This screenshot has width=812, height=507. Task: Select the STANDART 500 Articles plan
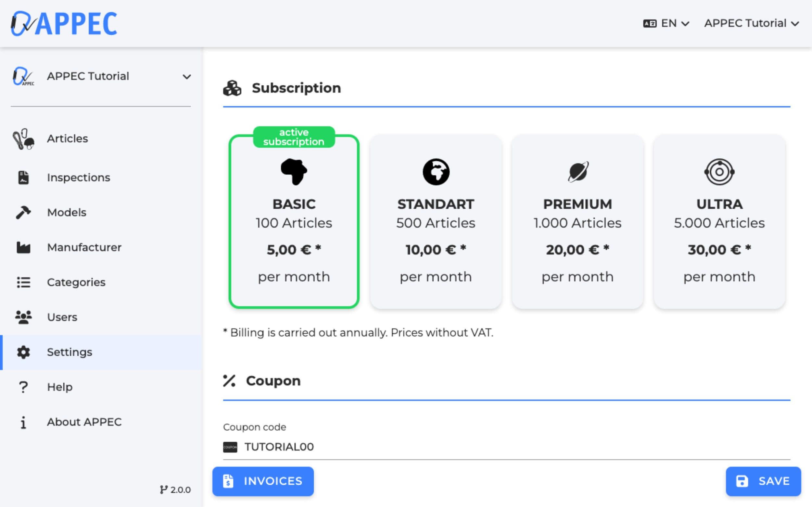436,221
